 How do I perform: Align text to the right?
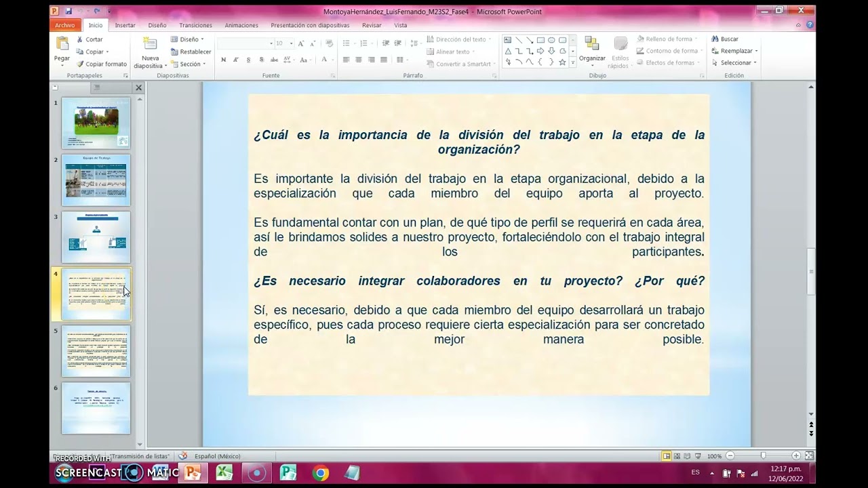coord(371,60)
